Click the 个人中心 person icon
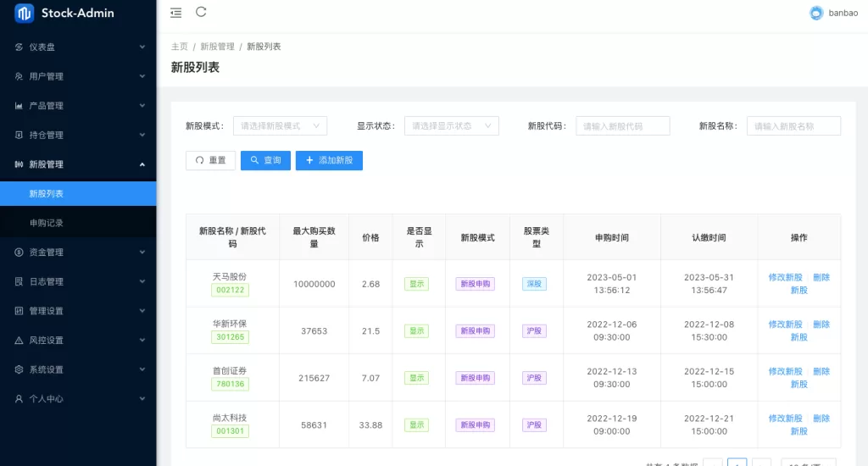 point(19,399)
